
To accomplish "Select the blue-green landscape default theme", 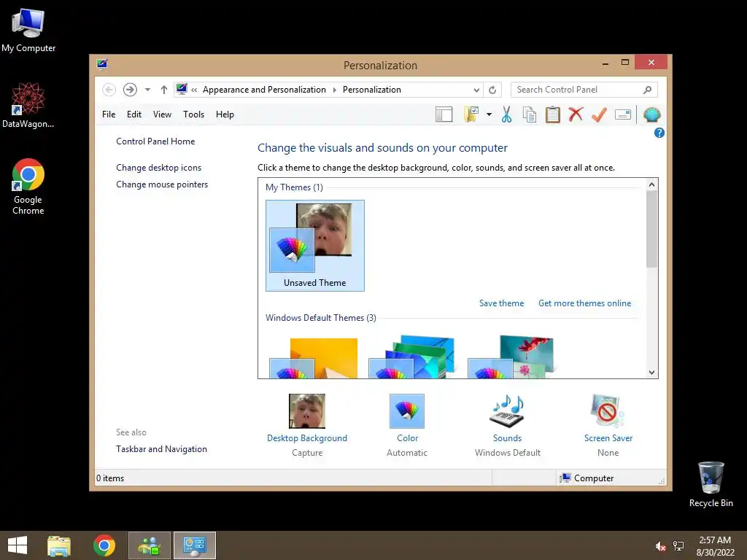I will click(x=411, y=357).
